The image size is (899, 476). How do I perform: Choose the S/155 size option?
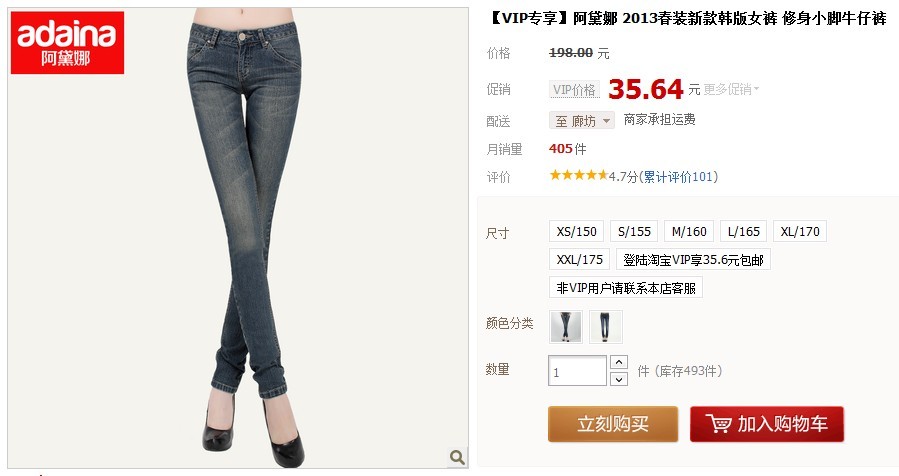tap(634, 231)
